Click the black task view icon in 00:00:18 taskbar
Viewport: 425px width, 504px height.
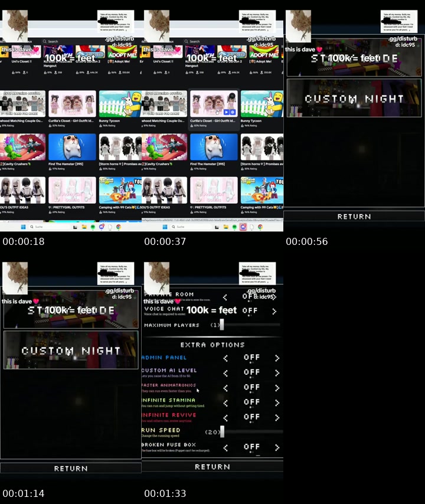[x=75, y=227]
